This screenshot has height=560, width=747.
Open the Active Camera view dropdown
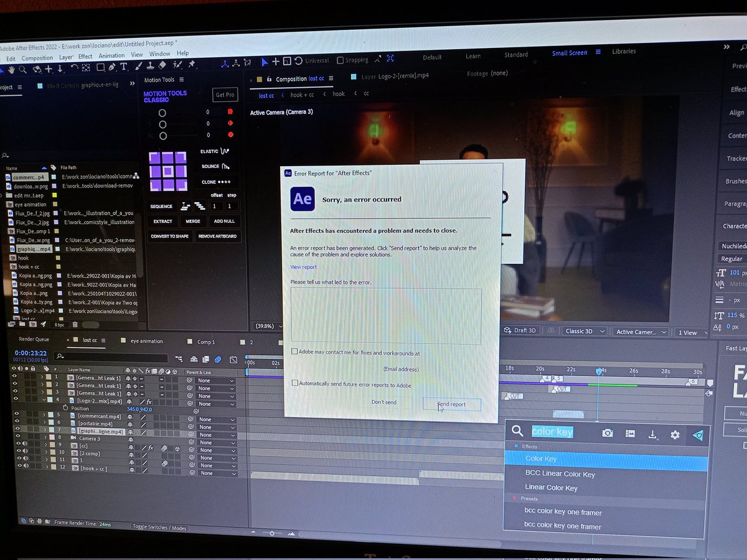[641, 332]
